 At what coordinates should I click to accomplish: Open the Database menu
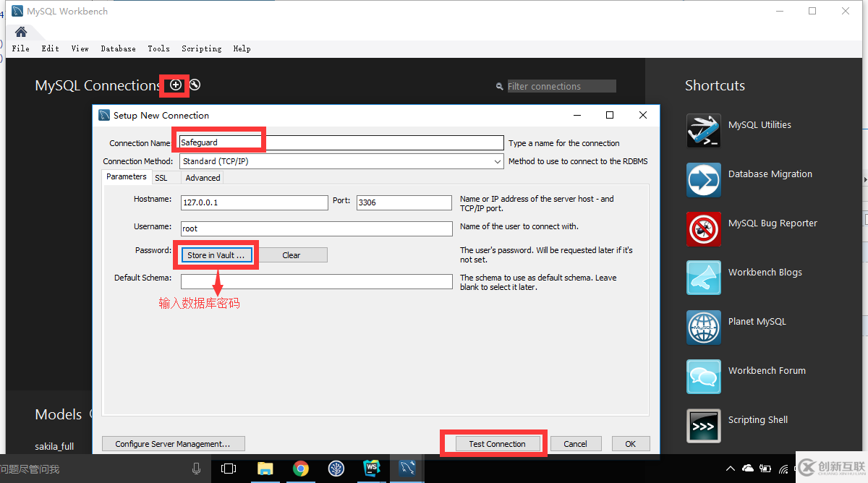118,48
